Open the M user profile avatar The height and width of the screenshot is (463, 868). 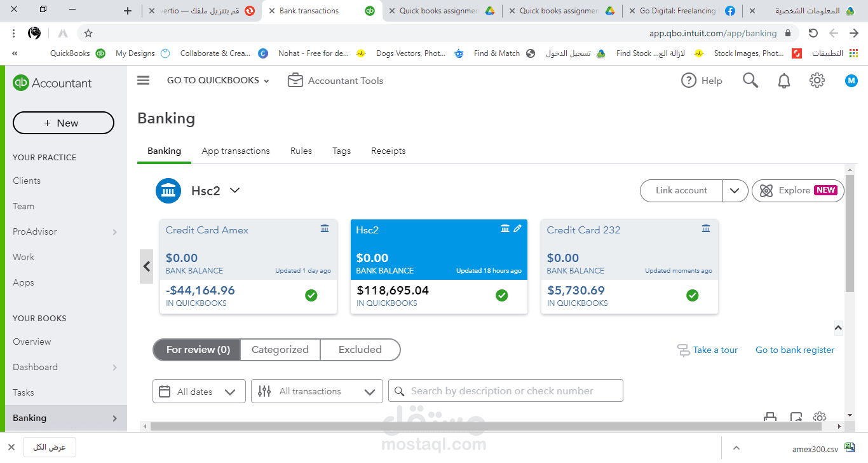(851, 81)
